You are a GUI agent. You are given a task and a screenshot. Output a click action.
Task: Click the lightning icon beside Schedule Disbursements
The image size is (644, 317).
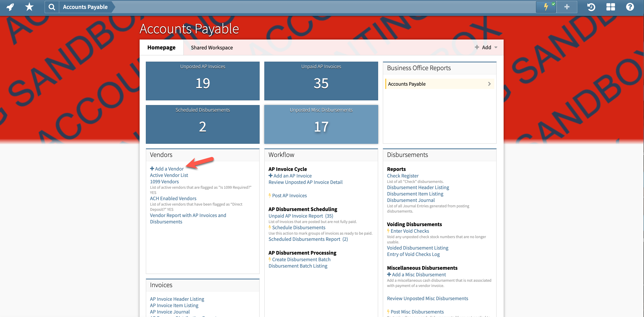270,227
